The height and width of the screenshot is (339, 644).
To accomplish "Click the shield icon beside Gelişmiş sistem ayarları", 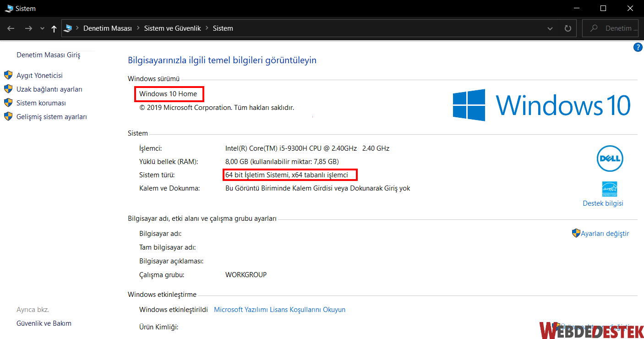I will 8,116.
